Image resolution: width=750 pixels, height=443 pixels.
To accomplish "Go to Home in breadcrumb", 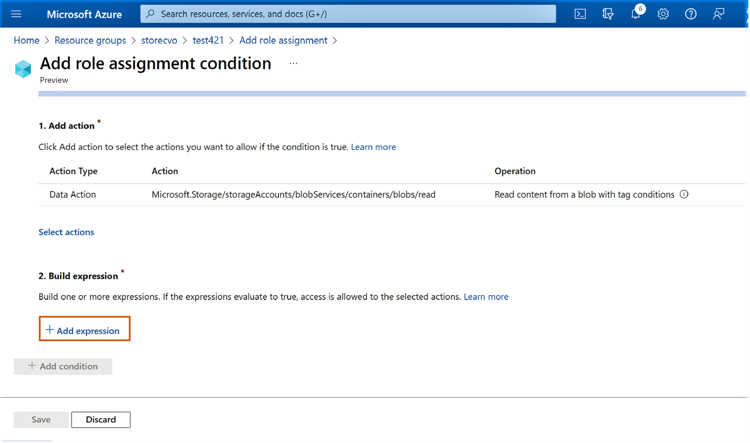I will (x=26, y=41).
